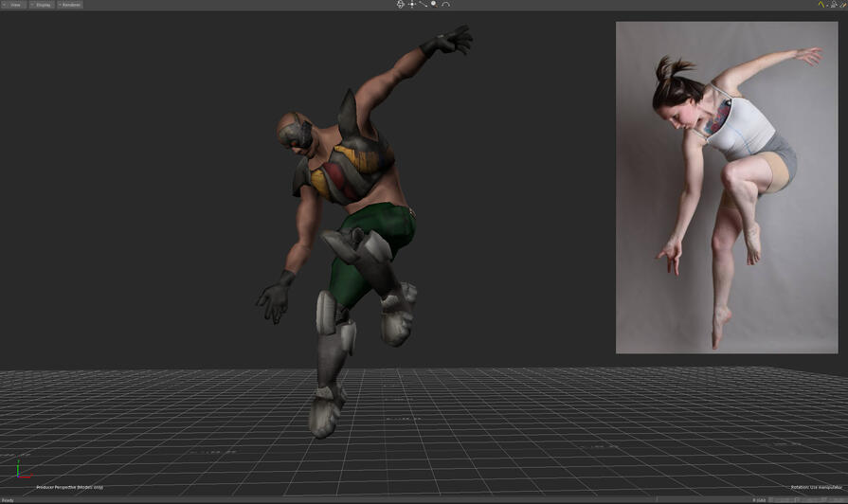This screenshot has height=504, width=848.
Task: Select the rotate arc tool icon
Action: (x=445, y=5)
